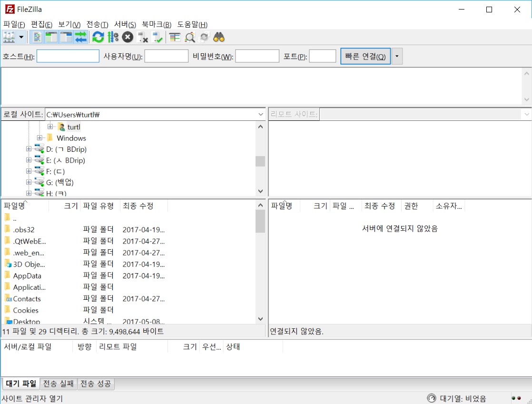
Task: Expand the E: drive tree node
Action: click(x=29, y=160)
